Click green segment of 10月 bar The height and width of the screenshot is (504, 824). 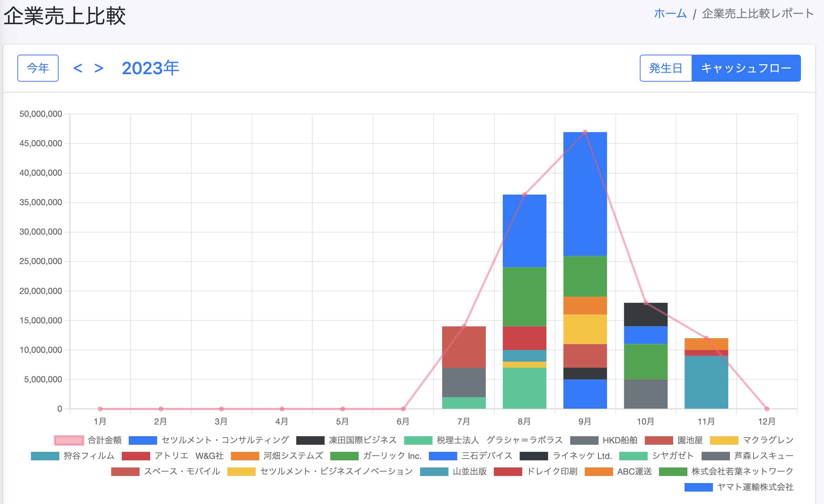(646, 362)
